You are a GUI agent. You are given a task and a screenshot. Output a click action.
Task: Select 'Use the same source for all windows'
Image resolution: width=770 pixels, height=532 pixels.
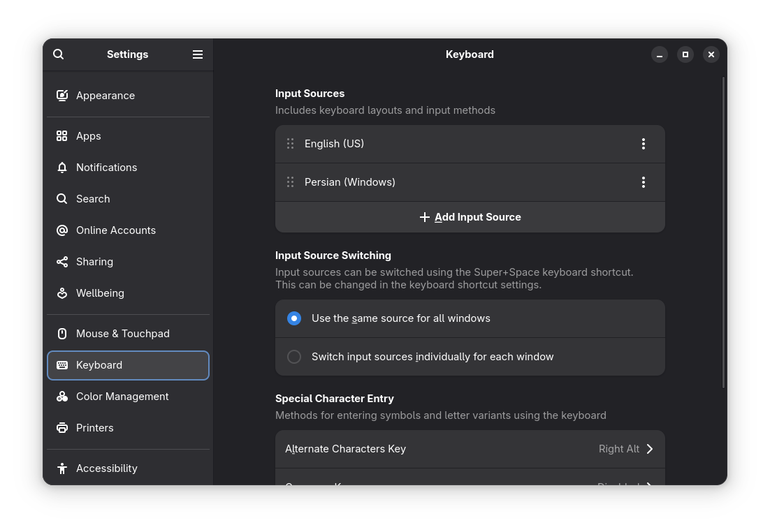pos(294,318)
